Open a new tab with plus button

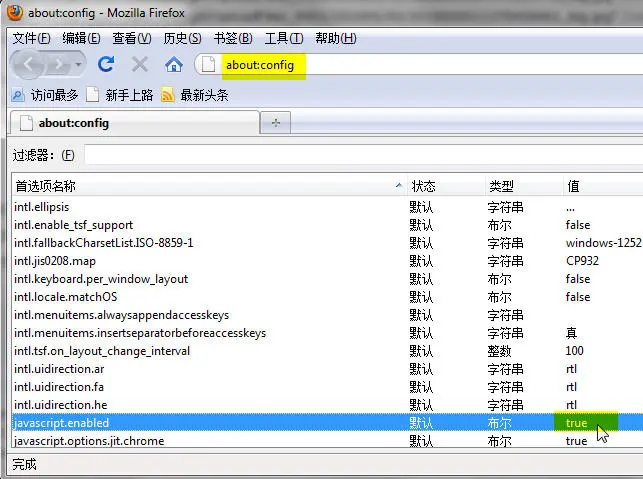[276, 123]
